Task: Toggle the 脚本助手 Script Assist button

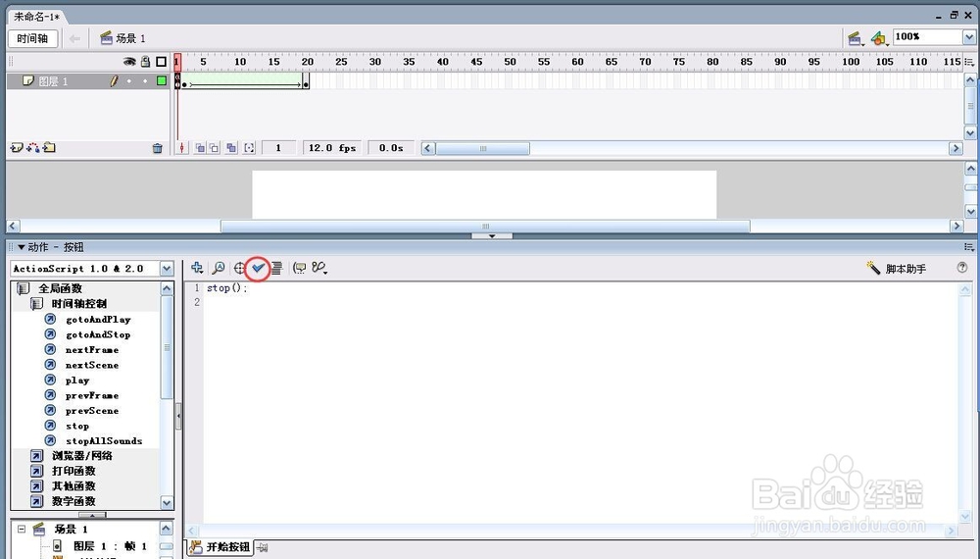Action: point(897,269)
